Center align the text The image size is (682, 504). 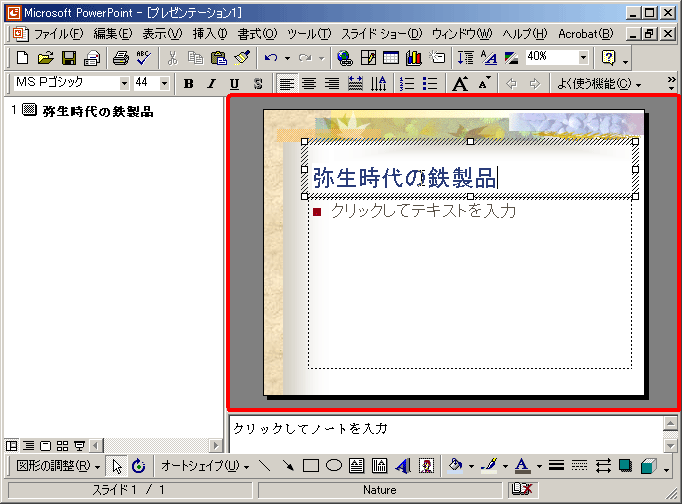pyautogui.click(x=309, y=83)
